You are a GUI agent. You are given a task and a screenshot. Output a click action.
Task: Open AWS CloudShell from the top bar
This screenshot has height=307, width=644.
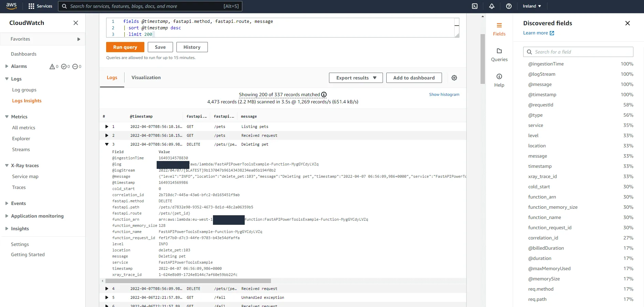click(x=474, y=6)
